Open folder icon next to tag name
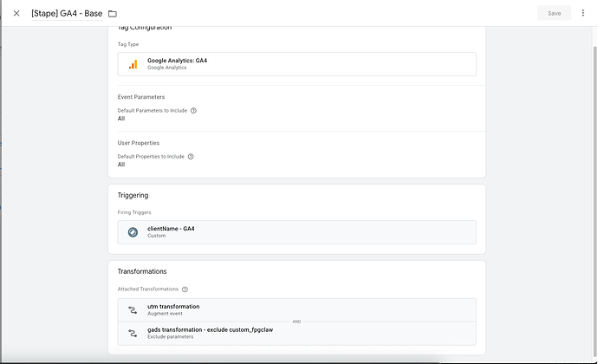 pos(112,14)
